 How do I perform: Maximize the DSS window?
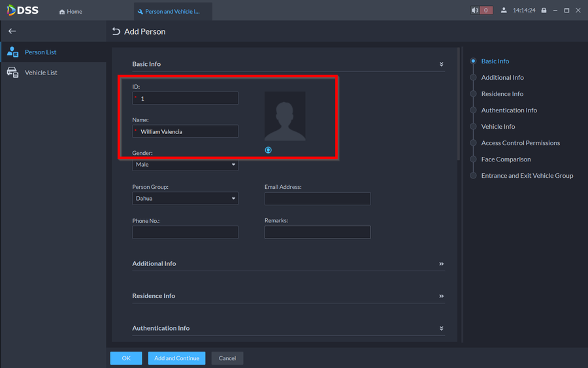point(566,10)
